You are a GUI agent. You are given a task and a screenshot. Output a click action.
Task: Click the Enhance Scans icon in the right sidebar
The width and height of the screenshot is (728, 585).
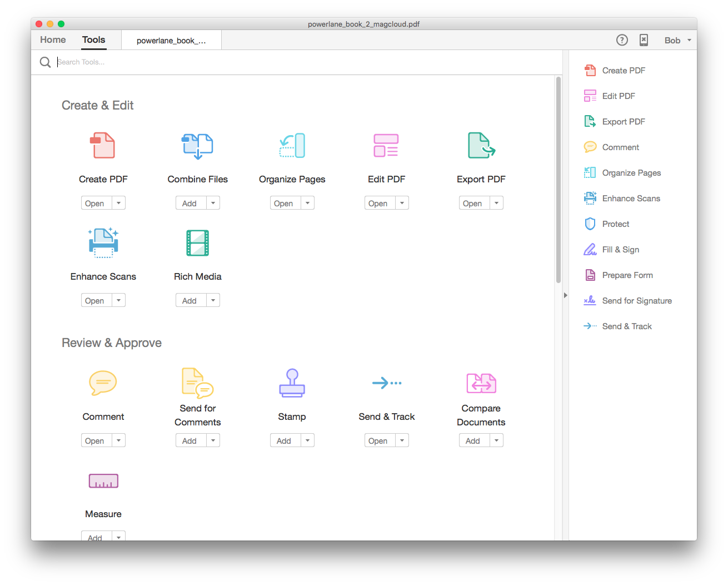coord(590,199)
